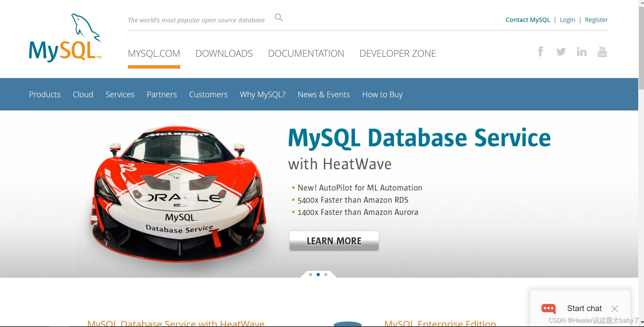Click the Login link
This screenshot has width=644, height=327.
tap(567, 20)
